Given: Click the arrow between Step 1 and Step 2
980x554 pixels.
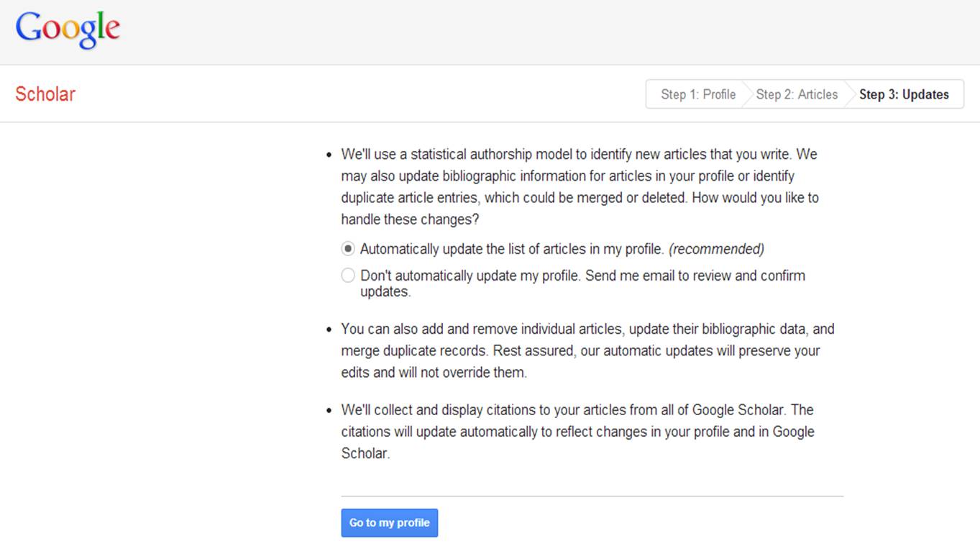Looking at the screenshot, I should pos(746,94).
